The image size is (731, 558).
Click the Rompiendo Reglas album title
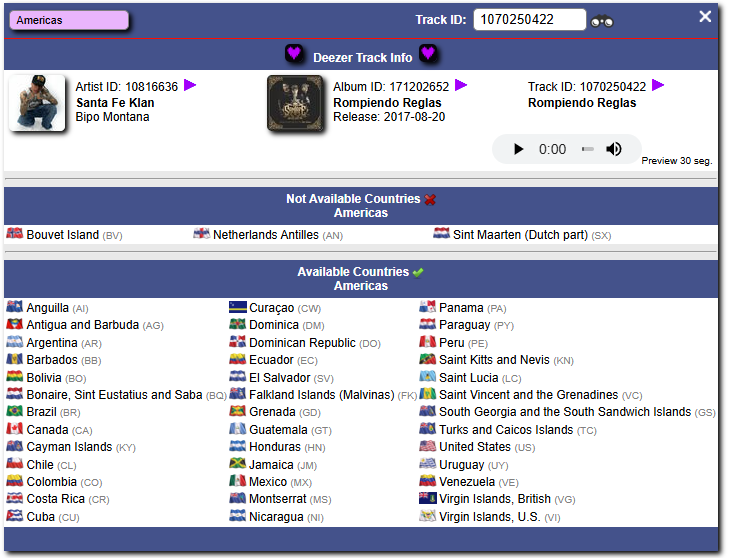tap(387, 103)
